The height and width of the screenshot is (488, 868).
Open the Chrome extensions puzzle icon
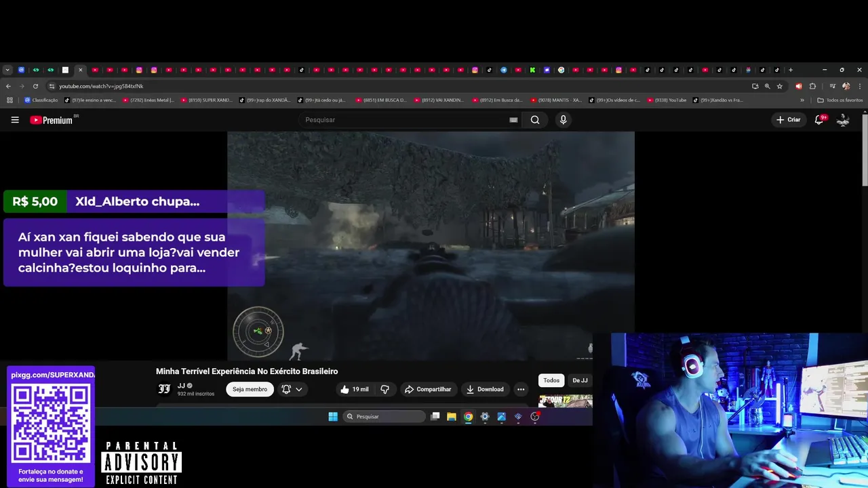[812, 86]
